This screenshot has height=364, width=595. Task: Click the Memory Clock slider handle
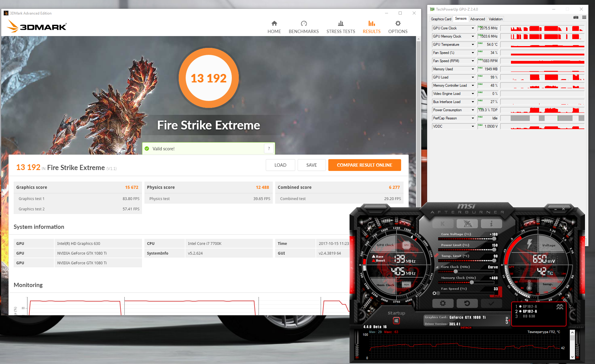(x=472, y=282)
